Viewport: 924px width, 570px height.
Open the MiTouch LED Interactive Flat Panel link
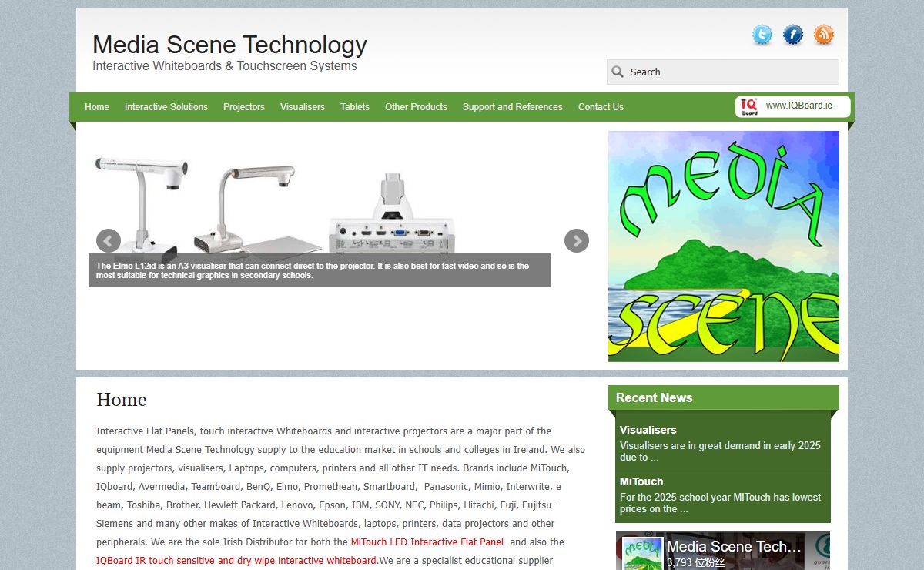(x=427, y=542)
